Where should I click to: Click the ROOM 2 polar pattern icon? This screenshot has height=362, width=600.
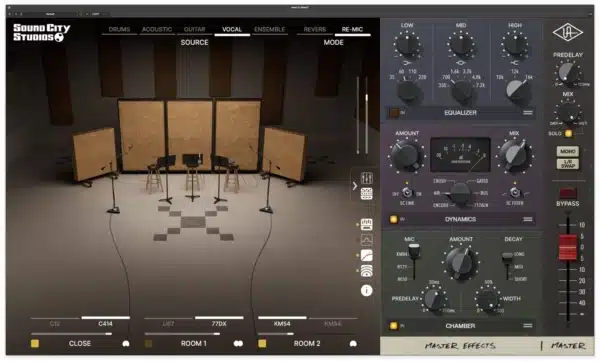coord(353,344)
